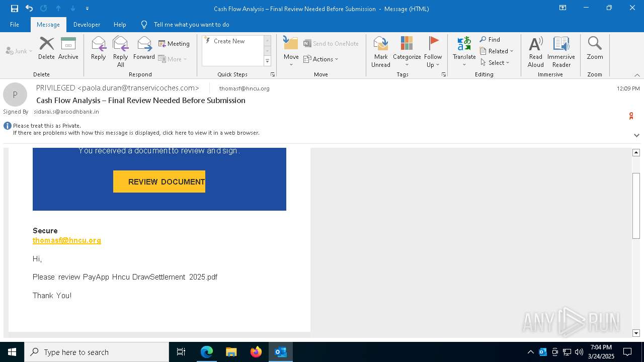Go to previous item arrow
This screenshot has height=362, width=644.
pos(58,9)
